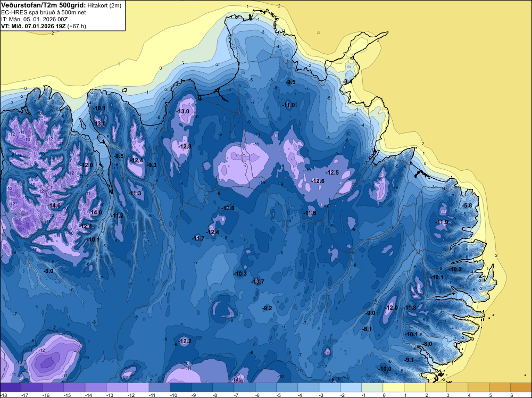Image resolution: width=532 pixels, height=398 pixels.
Task: Click the -10.3 temperature value
Action: tap(240, 273)
